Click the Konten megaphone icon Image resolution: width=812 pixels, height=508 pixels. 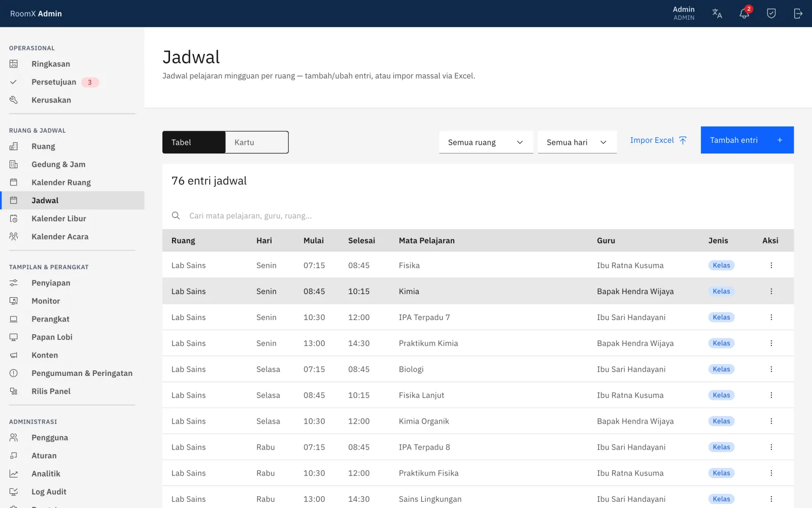(14, 355)
